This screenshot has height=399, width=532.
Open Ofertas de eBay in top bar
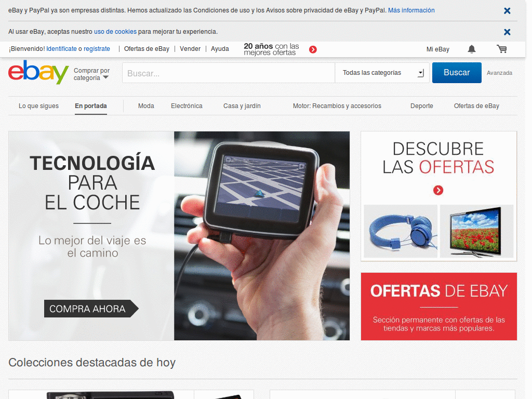coord(147,49)
